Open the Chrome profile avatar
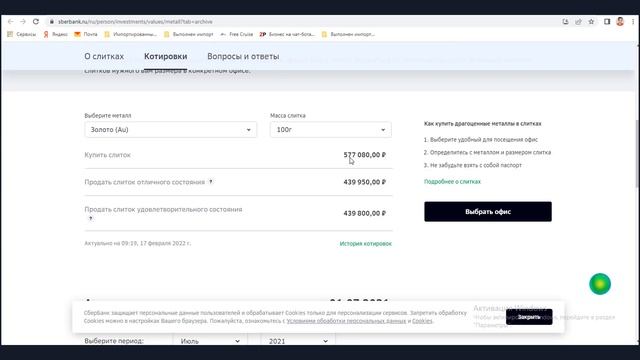The height and width of the screenshot is (360, 640). [620, 22]
